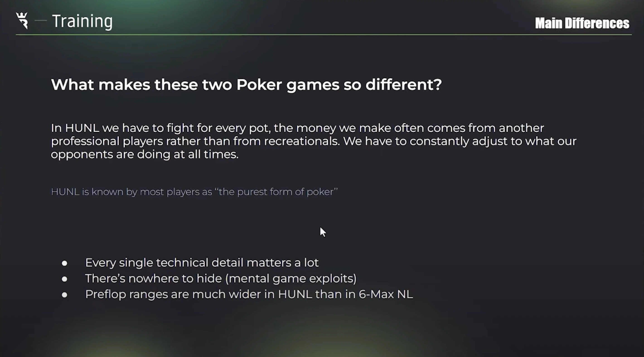Click the word 'different?' in the heading
Screen dimensions: 644x357
click(x=403, y=85)
